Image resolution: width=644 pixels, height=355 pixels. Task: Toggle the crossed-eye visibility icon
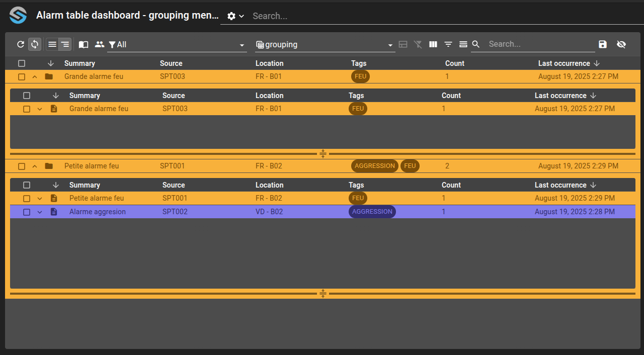[x=621, y=44]
